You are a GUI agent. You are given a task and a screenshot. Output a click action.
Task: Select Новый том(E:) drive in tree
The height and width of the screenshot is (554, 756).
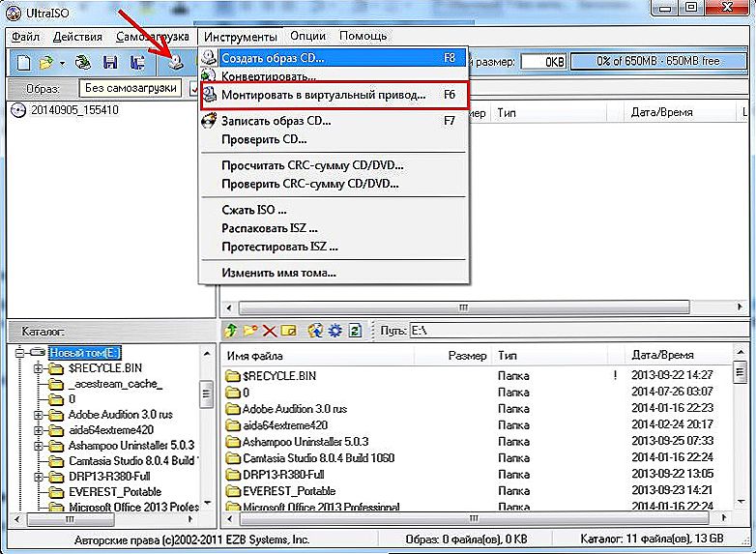pyautogui.click(x=84, y=353)
